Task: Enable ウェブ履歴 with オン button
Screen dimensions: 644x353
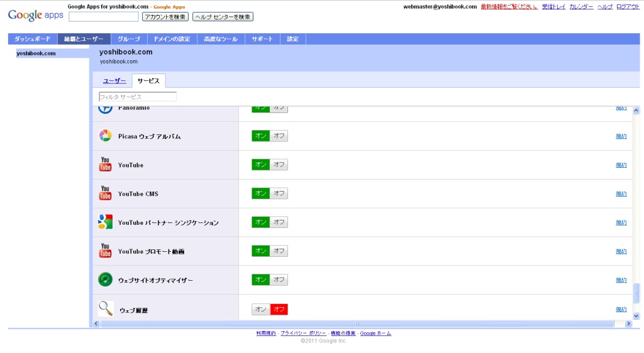Action: coord(260,309)
